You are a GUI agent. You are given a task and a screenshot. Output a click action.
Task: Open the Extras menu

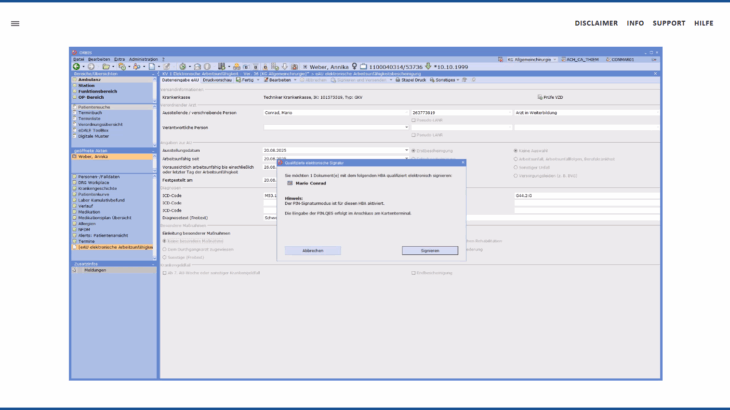point(119,59)
